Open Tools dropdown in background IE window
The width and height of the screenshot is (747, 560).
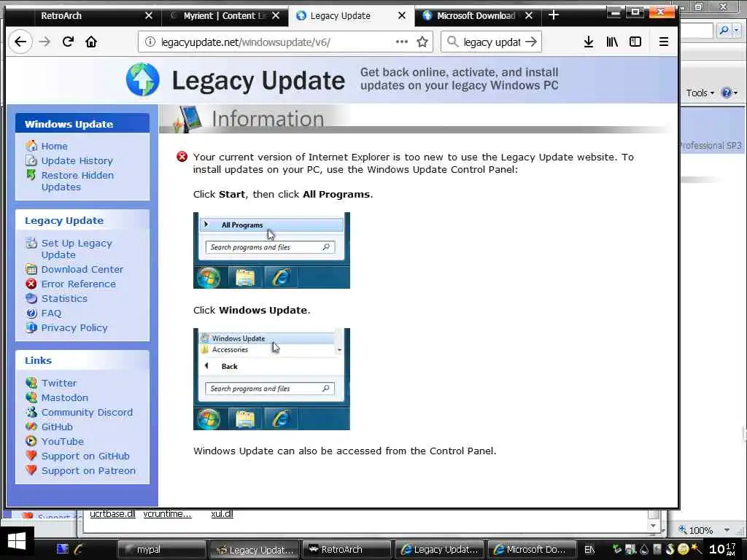(x=700, y=93)
